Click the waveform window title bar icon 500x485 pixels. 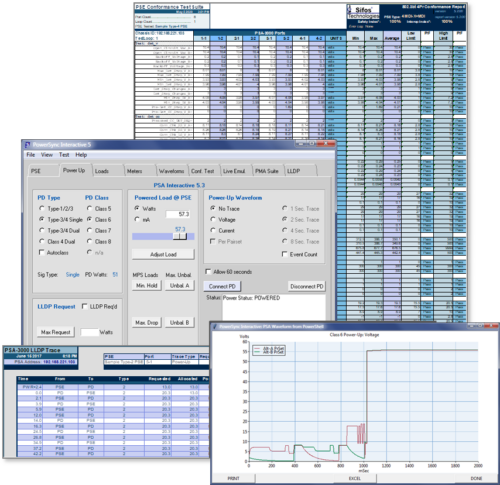215,326
